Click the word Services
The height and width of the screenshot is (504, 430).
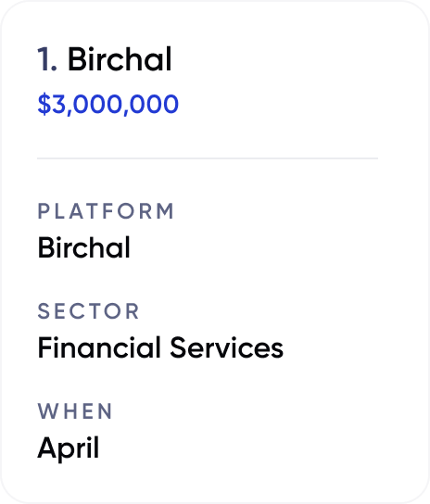point(227,347)
